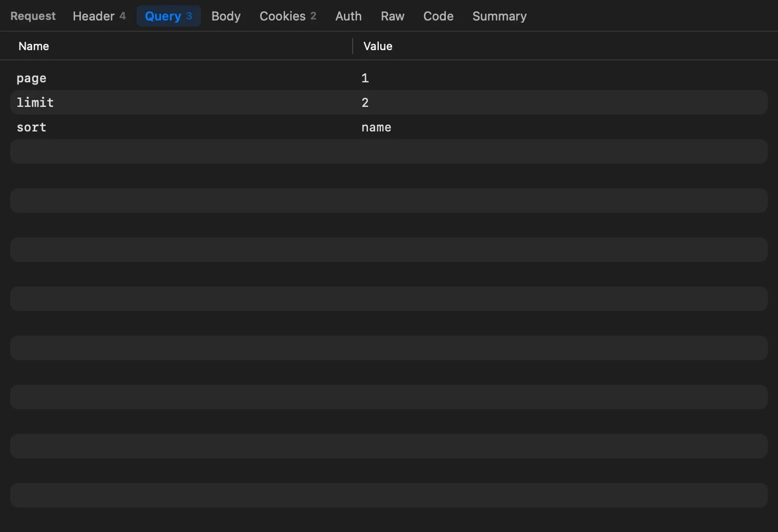View the Summary tab

[x=499, y=16]
